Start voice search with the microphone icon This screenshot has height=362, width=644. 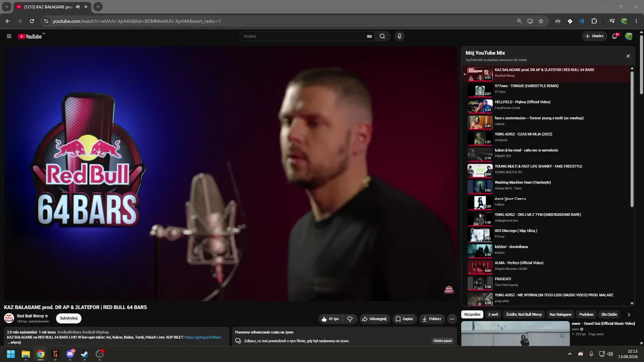[399, 36]
